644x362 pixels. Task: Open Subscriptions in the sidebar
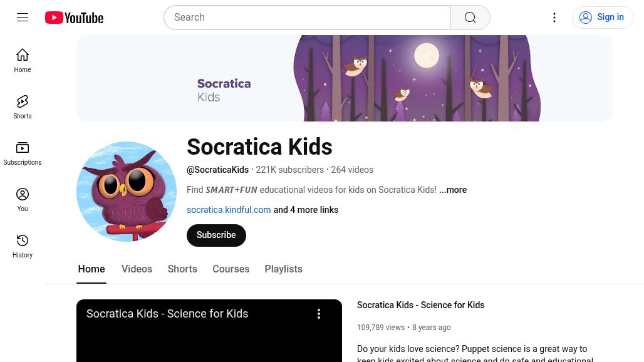point(23,153)
